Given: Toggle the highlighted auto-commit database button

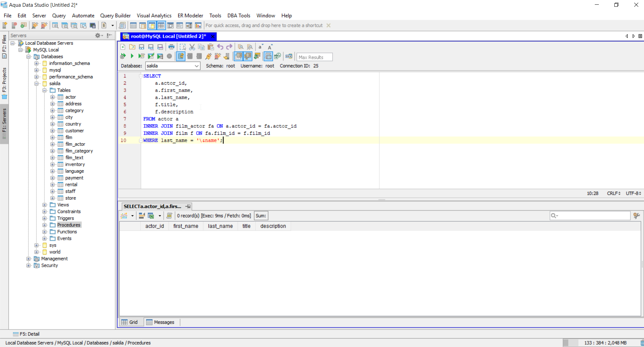Looking at the screenshot, I should coord(181,56).
